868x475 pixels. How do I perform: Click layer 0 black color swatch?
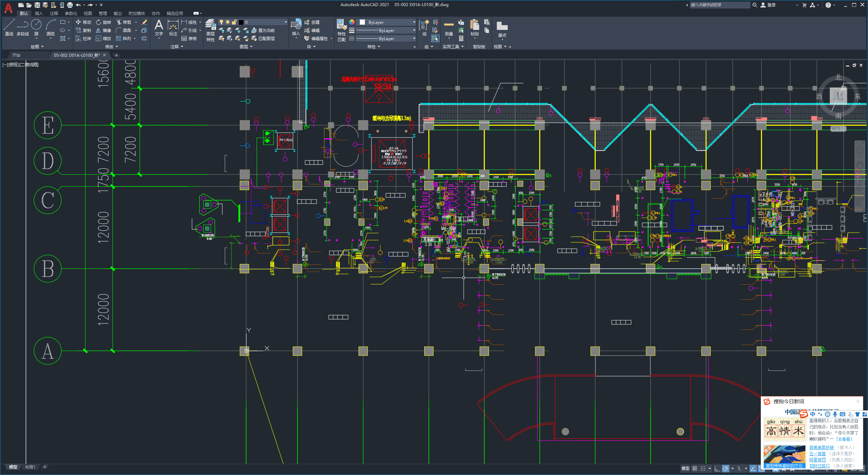click(x=241, y=22)
